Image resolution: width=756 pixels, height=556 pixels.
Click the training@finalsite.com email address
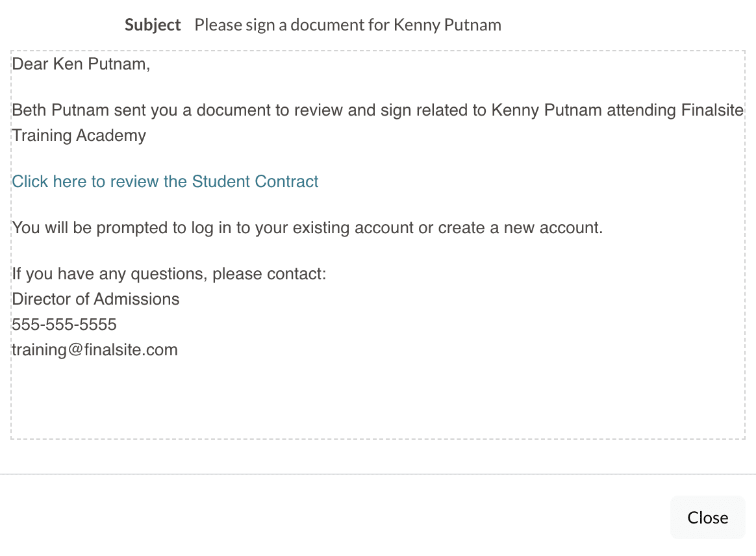coord(95,350)
